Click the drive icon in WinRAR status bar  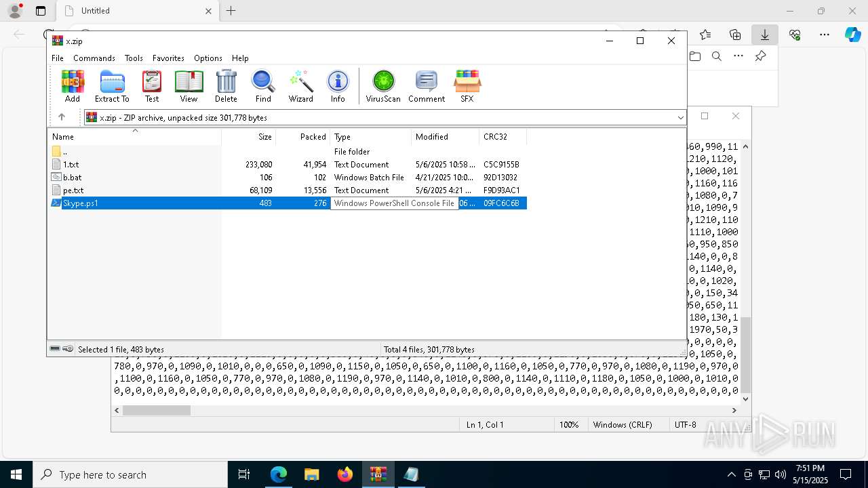pos(55,349)
